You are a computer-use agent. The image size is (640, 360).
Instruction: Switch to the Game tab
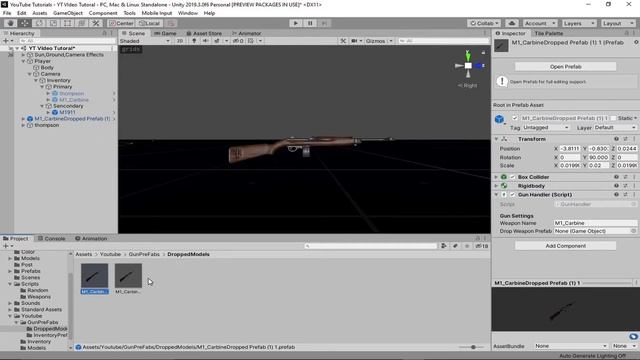pos(165,33)
